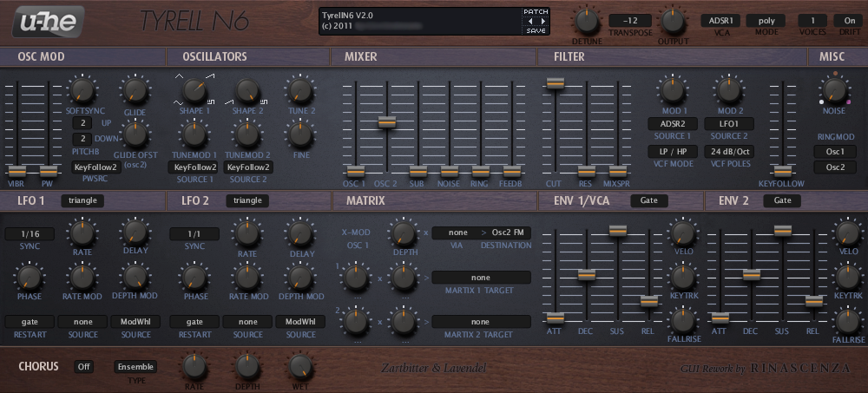
Task: Click the TUNE 2 knob
Action: (300, 89)
